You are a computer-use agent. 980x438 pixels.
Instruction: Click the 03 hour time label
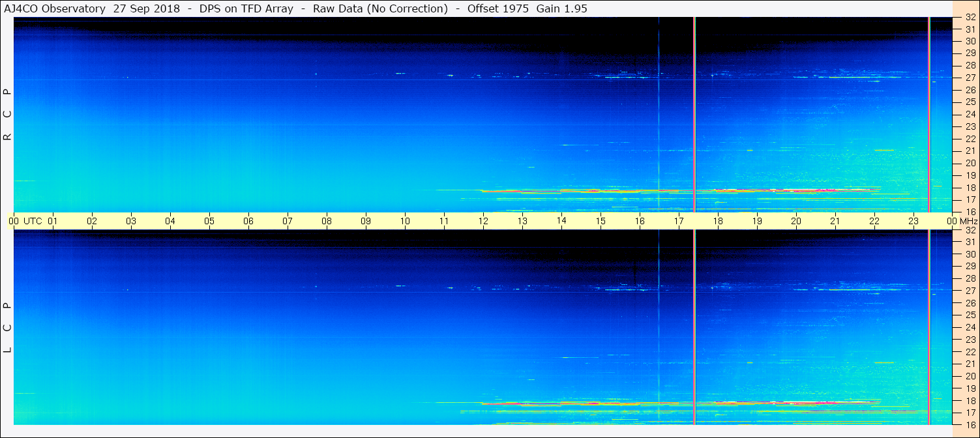point(131,221)
